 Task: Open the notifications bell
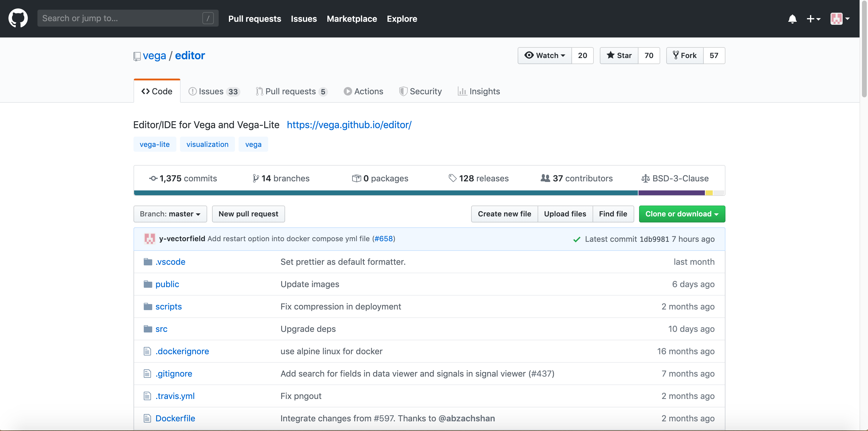point(792,19)
